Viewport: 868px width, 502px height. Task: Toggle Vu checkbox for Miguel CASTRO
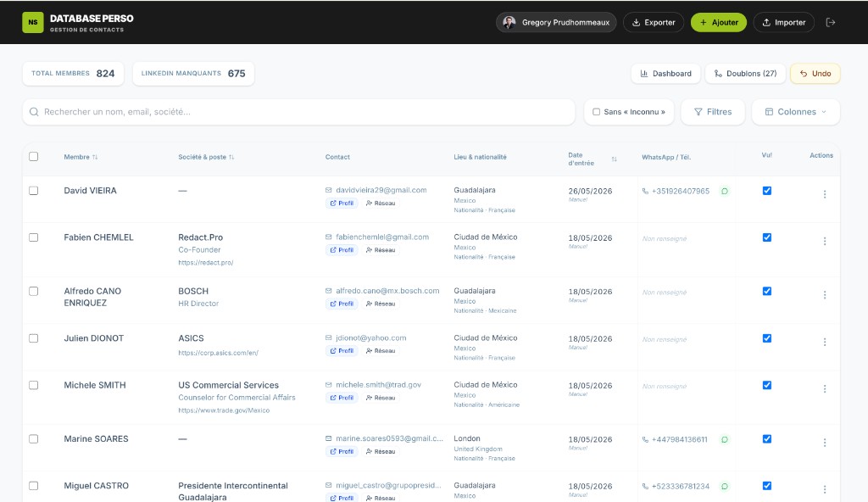766,485
